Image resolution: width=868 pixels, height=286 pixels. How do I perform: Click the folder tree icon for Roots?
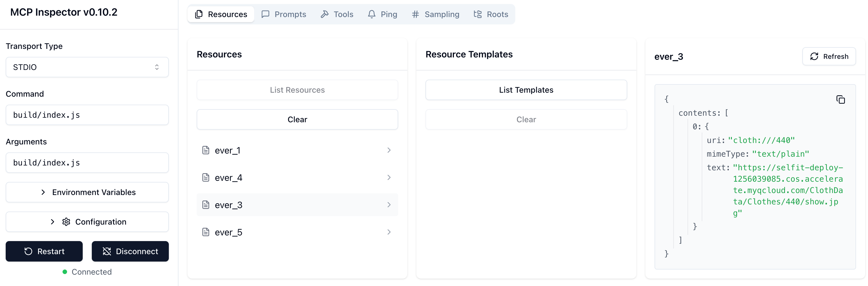click(477, 14)
